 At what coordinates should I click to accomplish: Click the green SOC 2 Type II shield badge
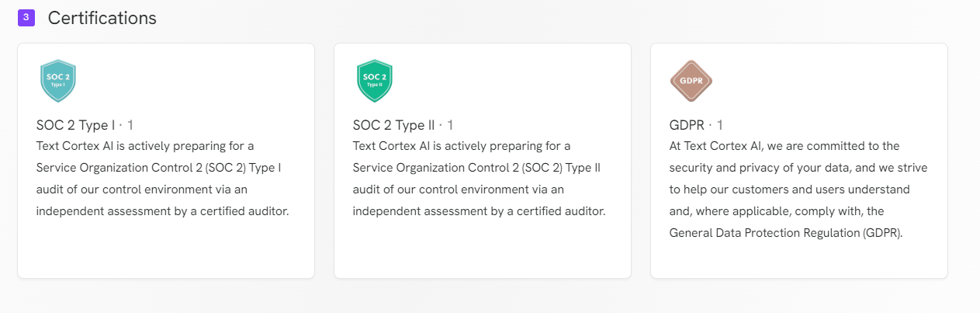(x=375, y=81)
